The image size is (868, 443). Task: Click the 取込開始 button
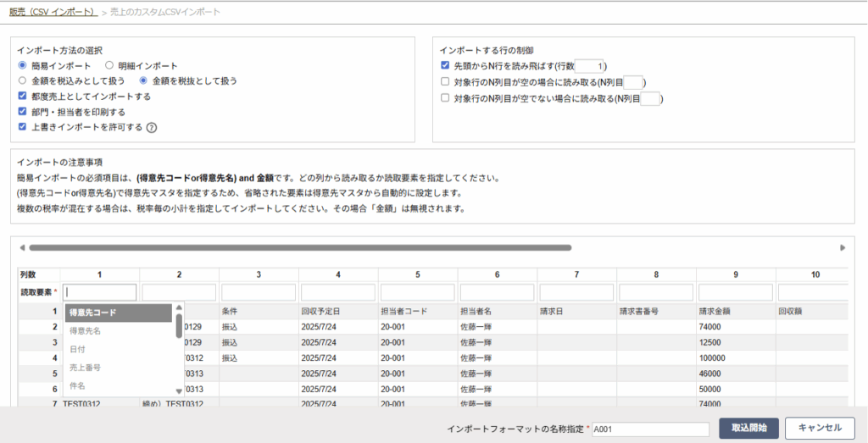click(x=748, y=428)
